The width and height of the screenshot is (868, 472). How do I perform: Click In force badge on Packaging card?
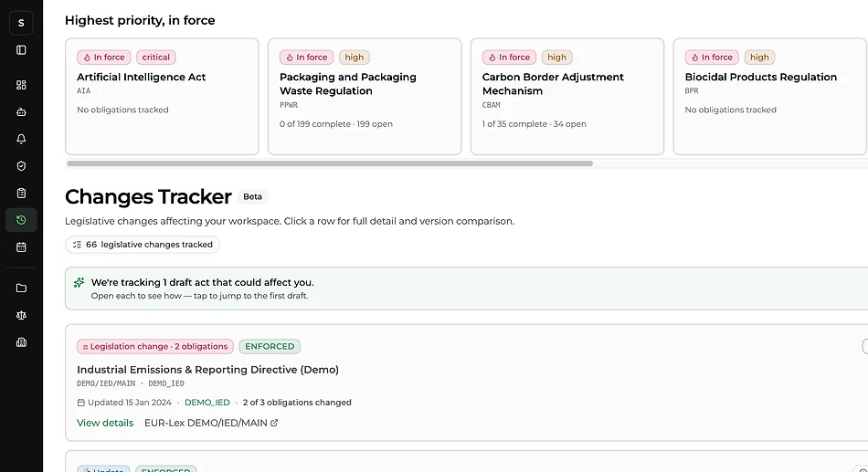point(307,57)
